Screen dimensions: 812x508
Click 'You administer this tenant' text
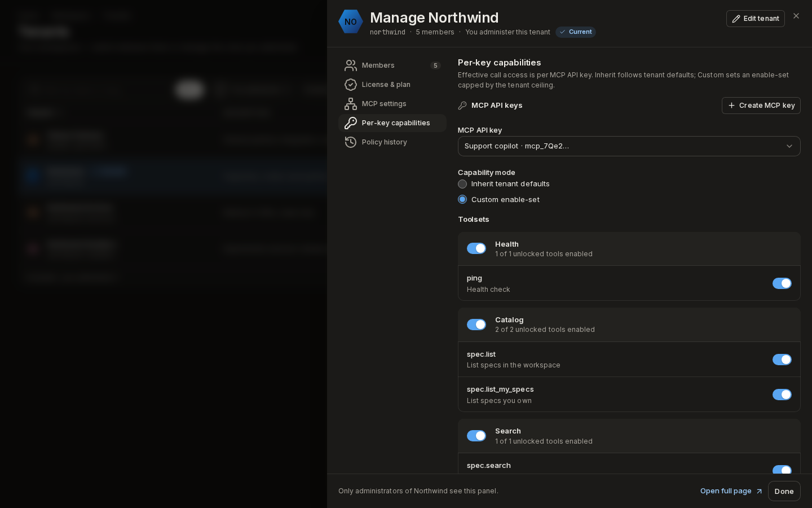point(507,32)
